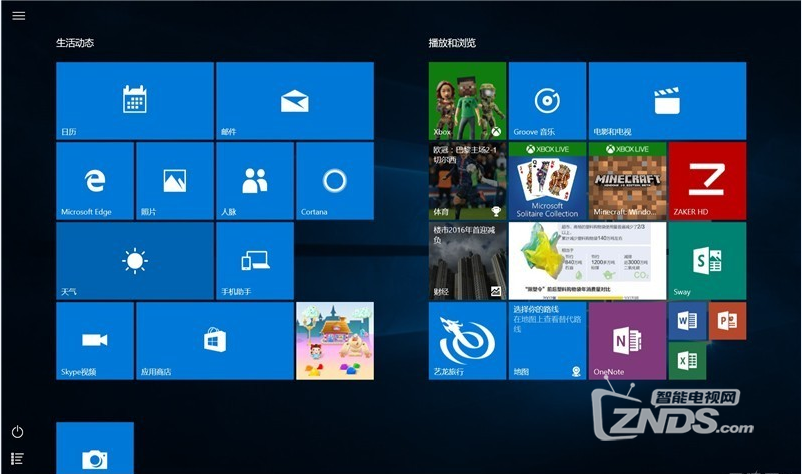This screenshot has height=474, width=802.
Task: Open the Sway tile
Action: pos(706,260)
